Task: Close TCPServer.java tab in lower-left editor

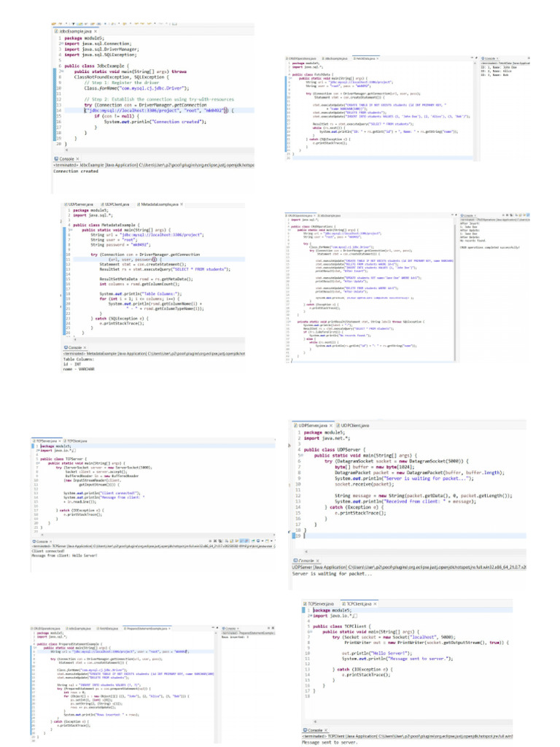Action: (61, 441)
